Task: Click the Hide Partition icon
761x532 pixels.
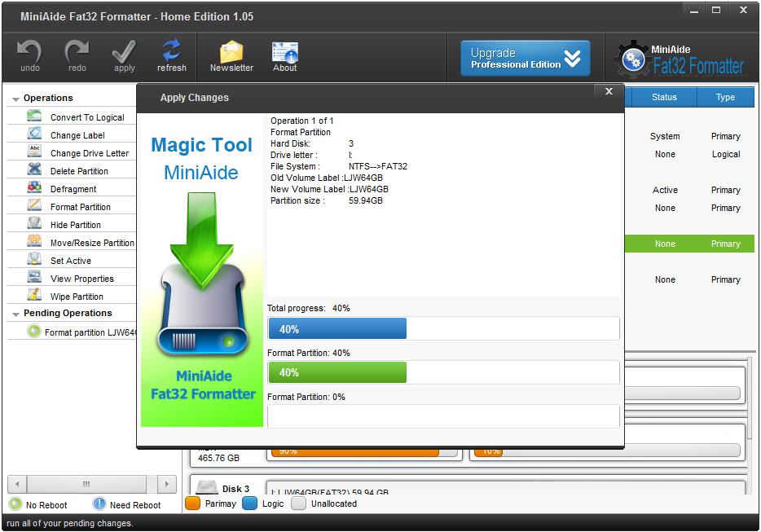Action: pos(34,224)
